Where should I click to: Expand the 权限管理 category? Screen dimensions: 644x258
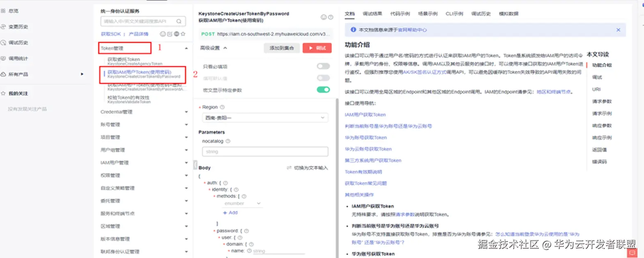click(x=186, y=175)
